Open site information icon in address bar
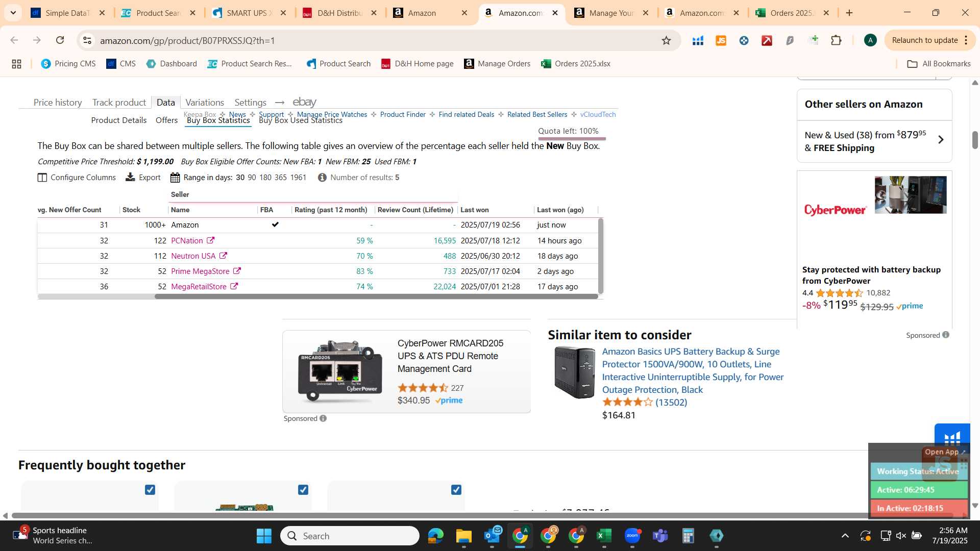 point(87,40)
